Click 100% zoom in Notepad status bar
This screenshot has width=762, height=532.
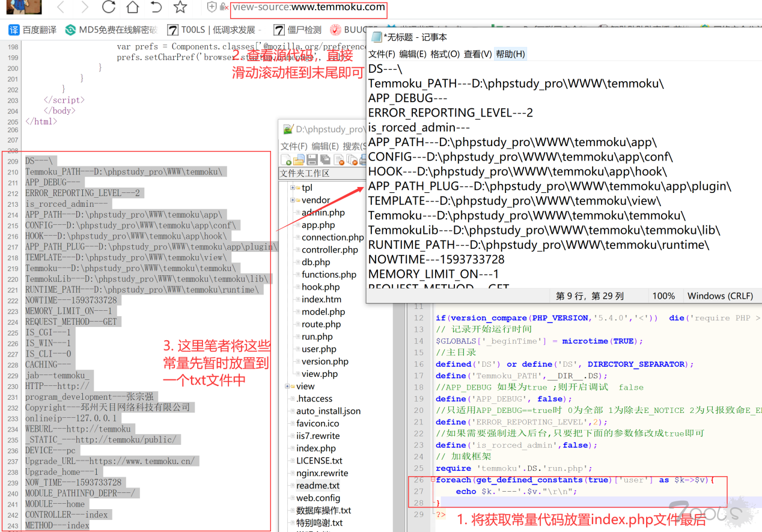[663, 296]
